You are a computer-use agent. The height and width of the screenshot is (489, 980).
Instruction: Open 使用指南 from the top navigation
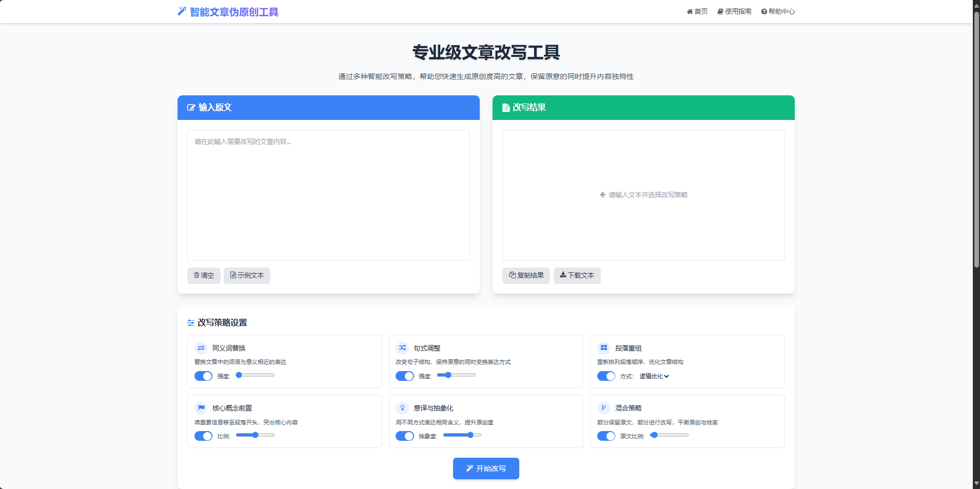coord(734,11)
